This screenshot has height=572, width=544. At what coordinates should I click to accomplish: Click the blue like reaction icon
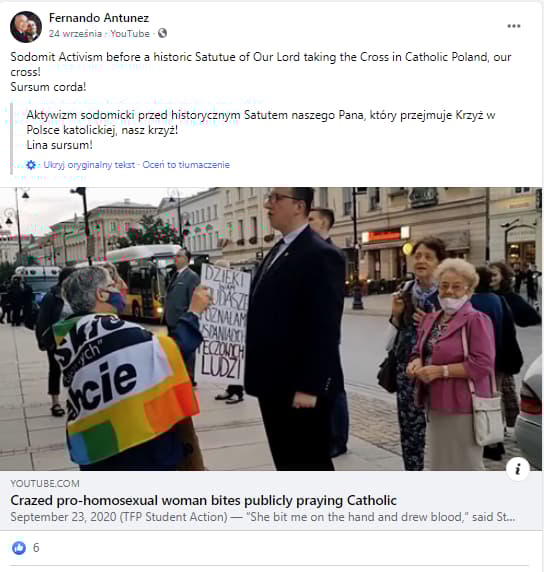pyautogui.click(x=19, y=548)
